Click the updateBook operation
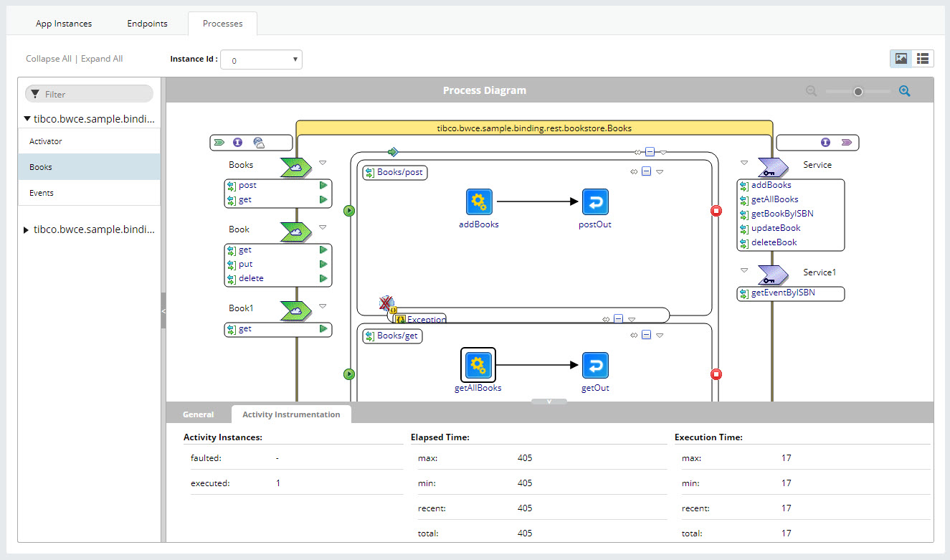The height and width of the screenshot is (560, 950). [x=776, y=228]
